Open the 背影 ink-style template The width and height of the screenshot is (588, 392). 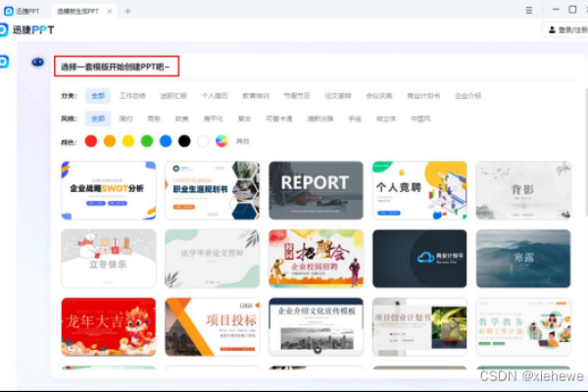[523, 190]
